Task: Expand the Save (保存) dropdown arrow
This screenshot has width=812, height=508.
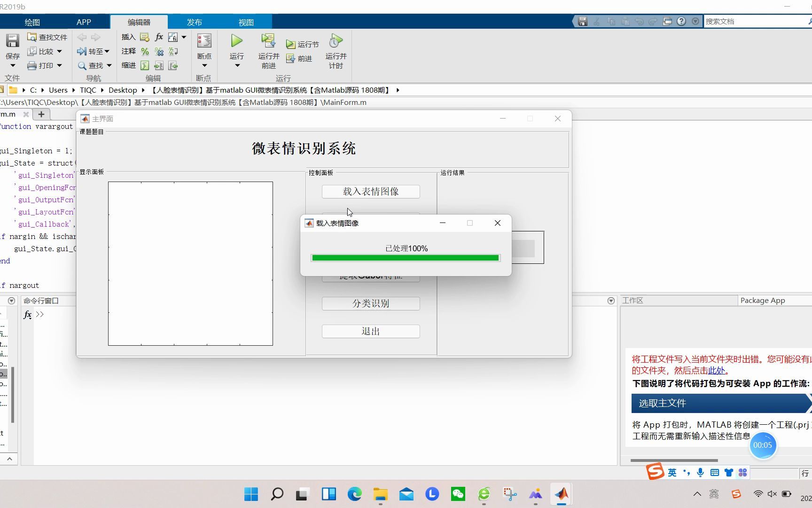Action: coord(13,66)
